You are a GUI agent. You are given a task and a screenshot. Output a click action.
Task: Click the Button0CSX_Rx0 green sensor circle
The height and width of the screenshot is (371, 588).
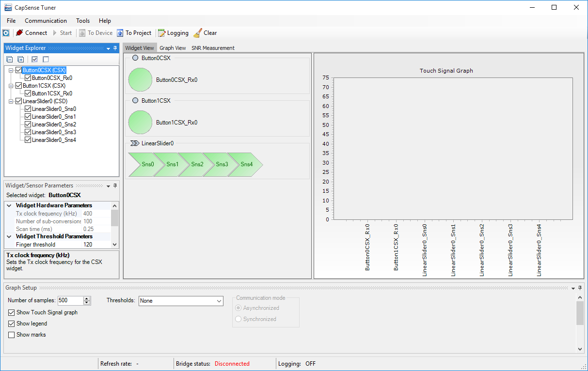point(140,80)
